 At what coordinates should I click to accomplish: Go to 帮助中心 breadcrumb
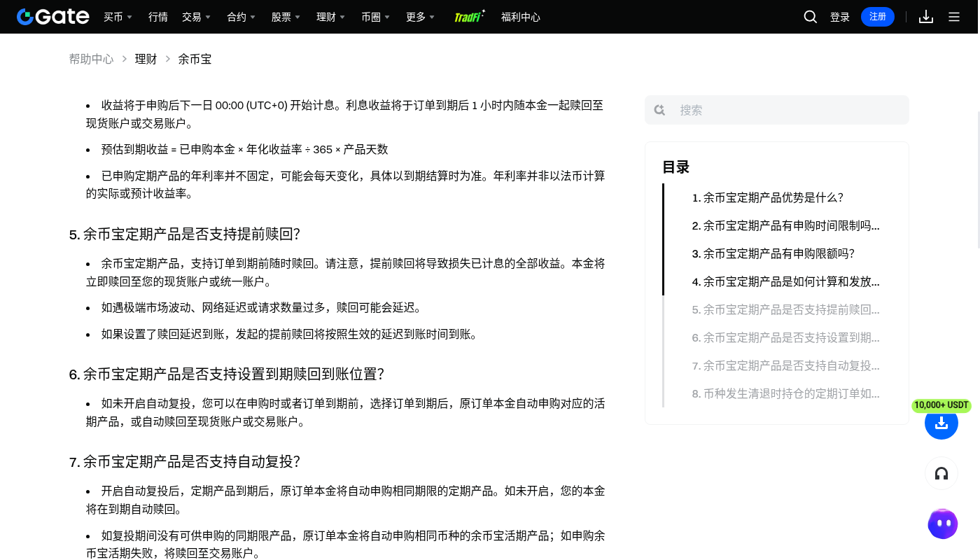91,59
